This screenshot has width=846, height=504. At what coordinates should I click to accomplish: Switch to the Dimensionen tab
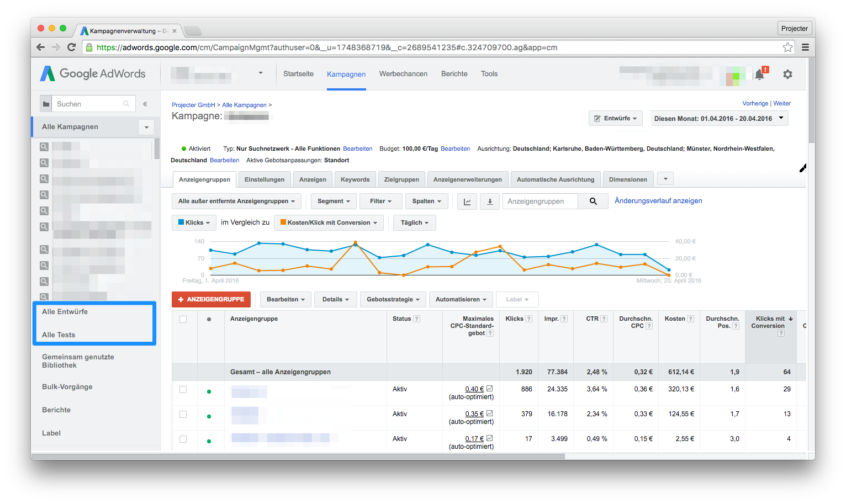628,179
